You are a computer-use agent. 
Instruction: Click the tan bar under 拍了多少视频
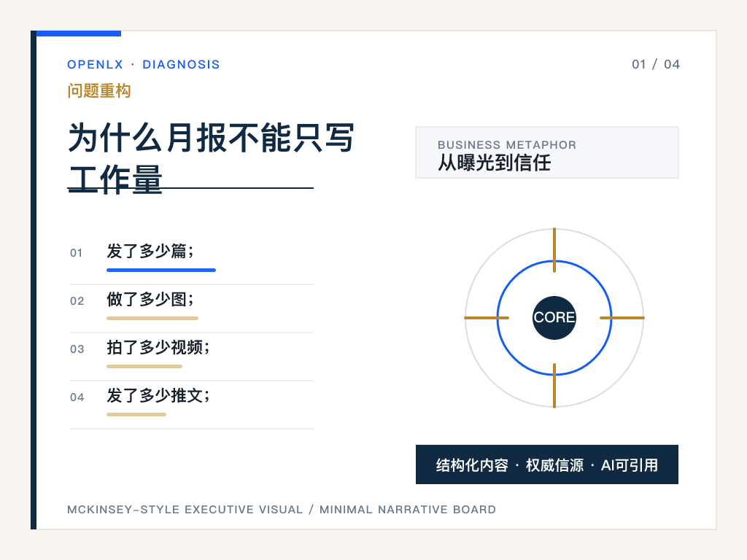[x=144, y=366]
